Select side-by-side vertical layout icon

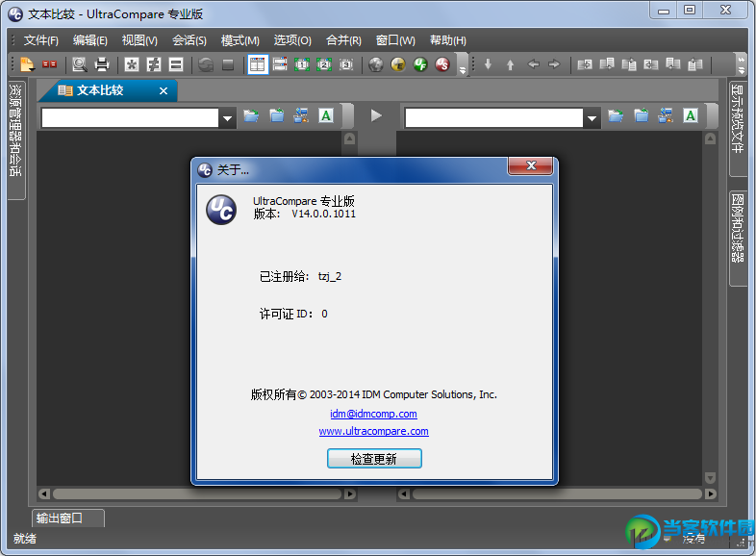coord(258,64)
